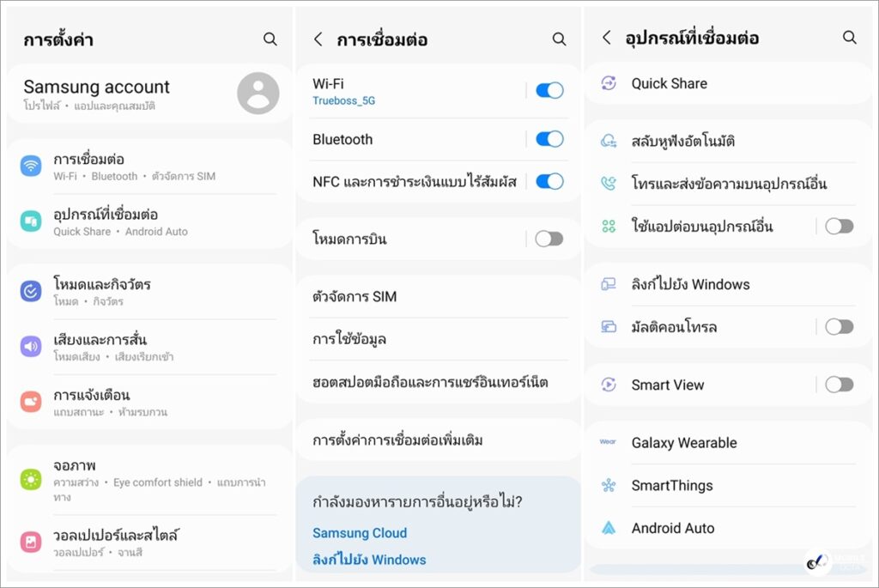
Task: Tap the sound icon for เสียงและการสั่น
Action: pos(31,347)
